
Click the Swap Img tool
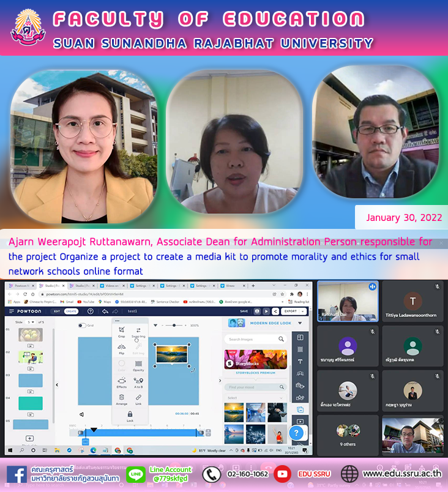pos(138,331)
